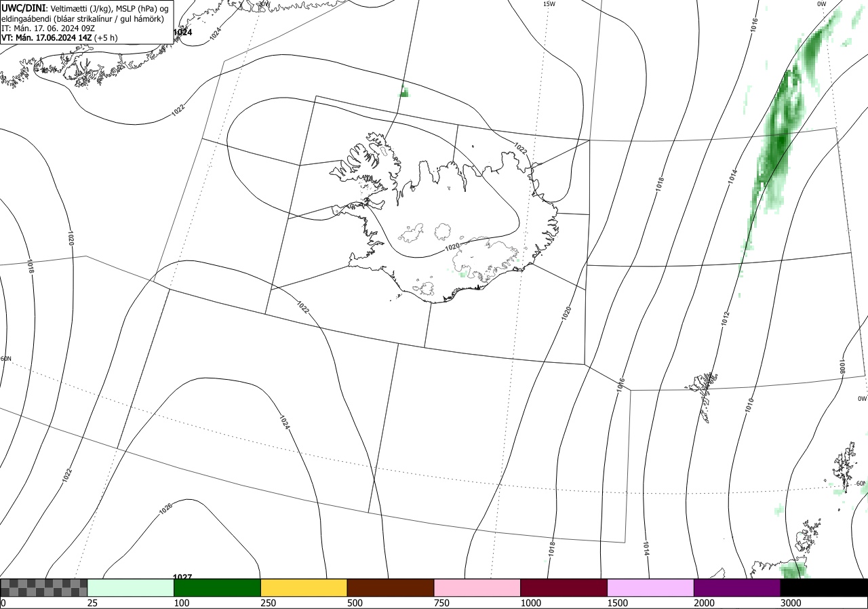This screenshot has width=868, height=609.
Task: Click the legend value label 25
Action: pos(93,603)
